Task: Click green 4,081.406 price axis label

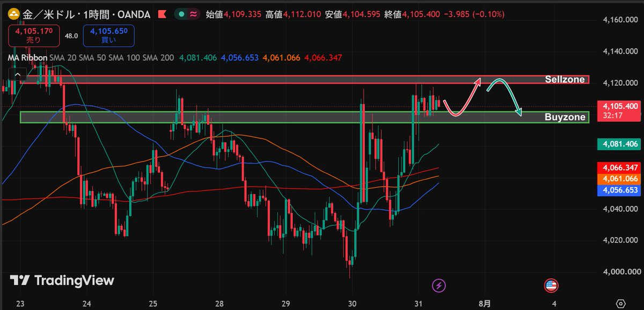Action: tap(620, 144)
